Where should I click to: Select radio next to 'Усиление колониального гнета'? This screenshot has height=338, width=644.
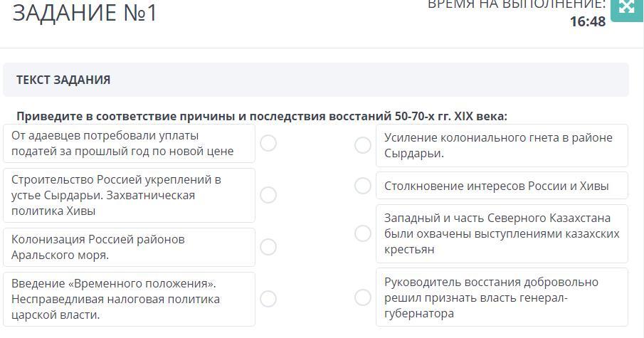[x=363, y=145]
